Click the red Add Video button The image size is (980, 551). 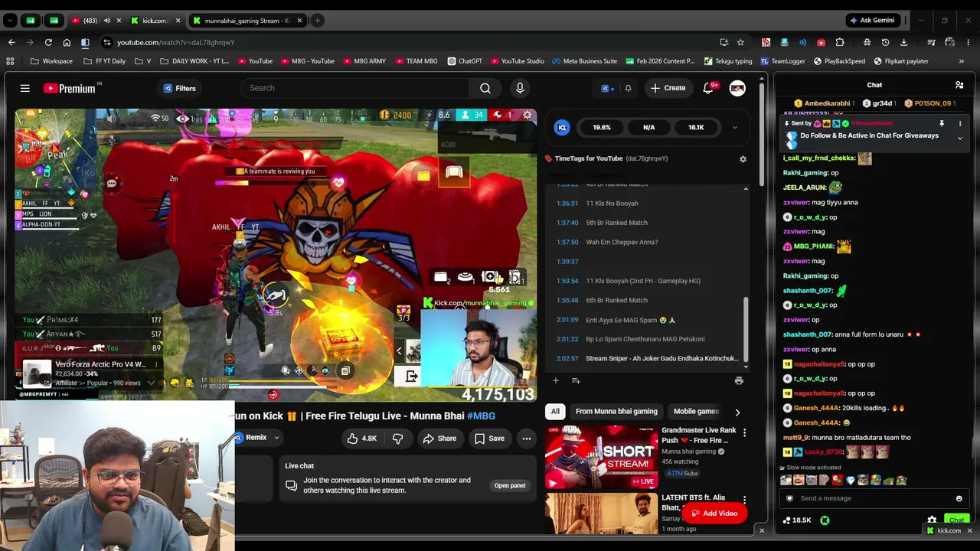[714, 514]
